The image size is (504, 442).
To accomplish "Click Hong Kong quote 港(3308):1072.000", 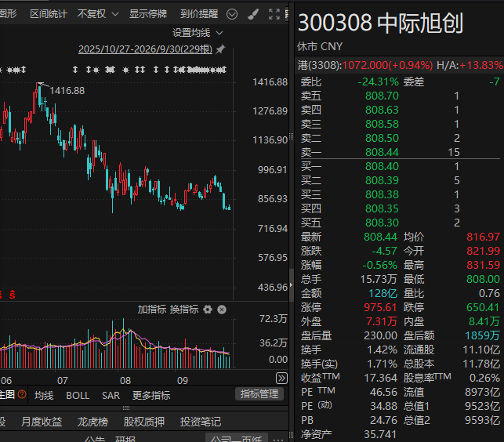I will (365, 65).
